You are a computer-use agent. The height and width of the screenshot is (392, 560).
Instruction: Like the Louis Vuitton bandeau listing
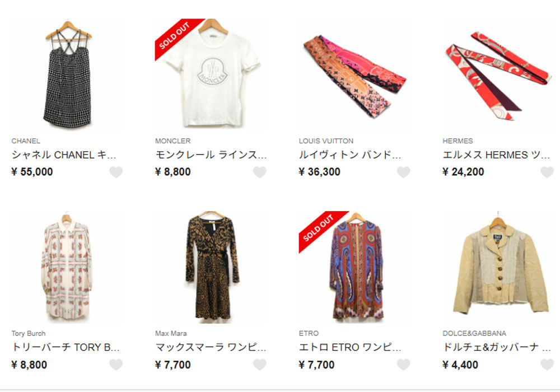(x=403, y=172)
